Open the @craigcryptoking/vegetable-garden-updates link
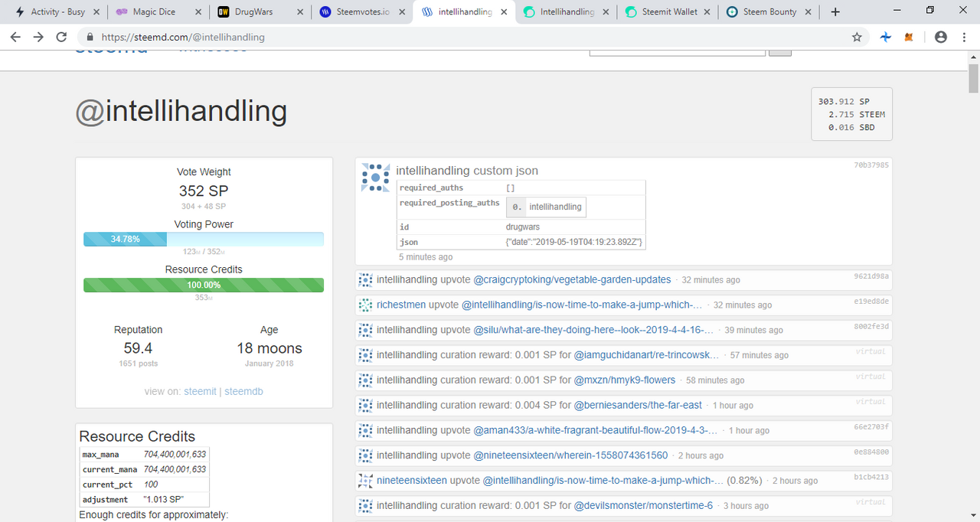 click(572, 279)
